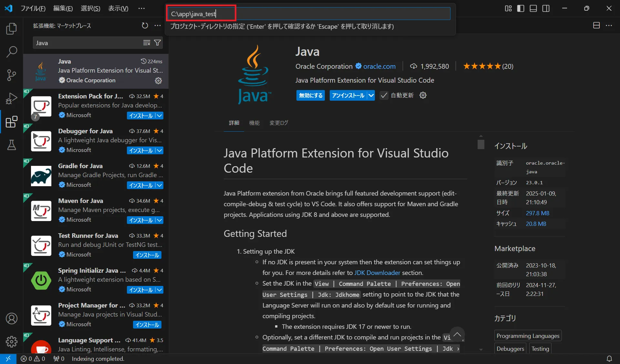
Task: Customize layout icon in title bar
Action: click(x=508, y=8)
